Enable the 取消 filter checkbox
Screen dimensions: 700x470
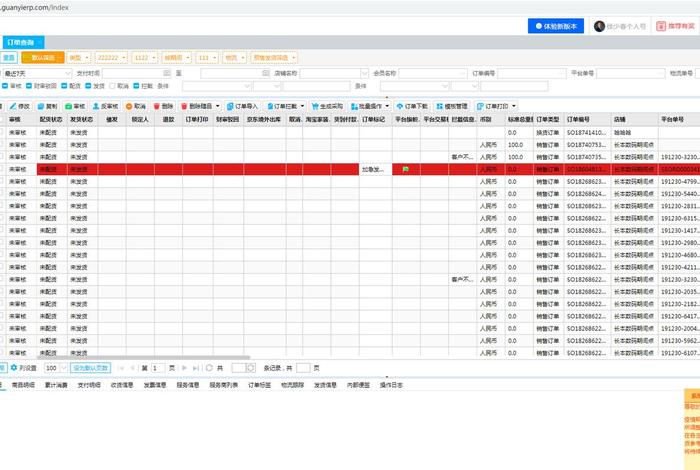click(x=112, y=86)
